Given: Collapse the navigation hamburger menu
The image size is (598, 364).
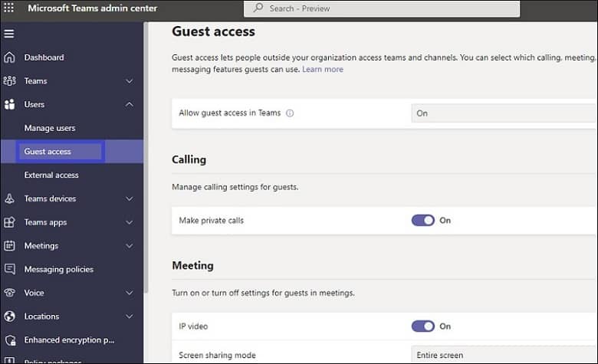Looking at the screenshot, I should 9,34.
